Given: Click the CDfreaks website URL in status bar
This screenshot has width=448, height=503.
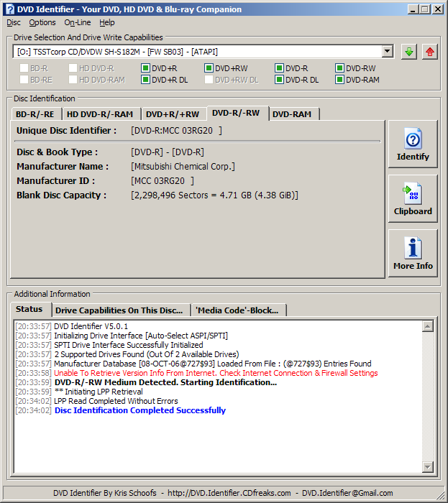Looking at the screenshot, I should click(229, 493).
